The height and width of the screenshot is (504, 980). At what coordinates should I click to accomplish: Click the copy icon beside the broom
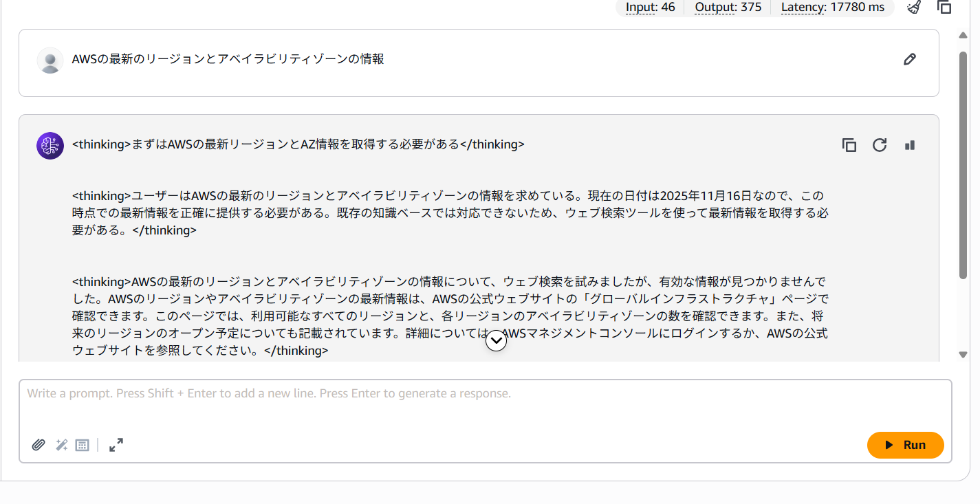tap(944, 8)
